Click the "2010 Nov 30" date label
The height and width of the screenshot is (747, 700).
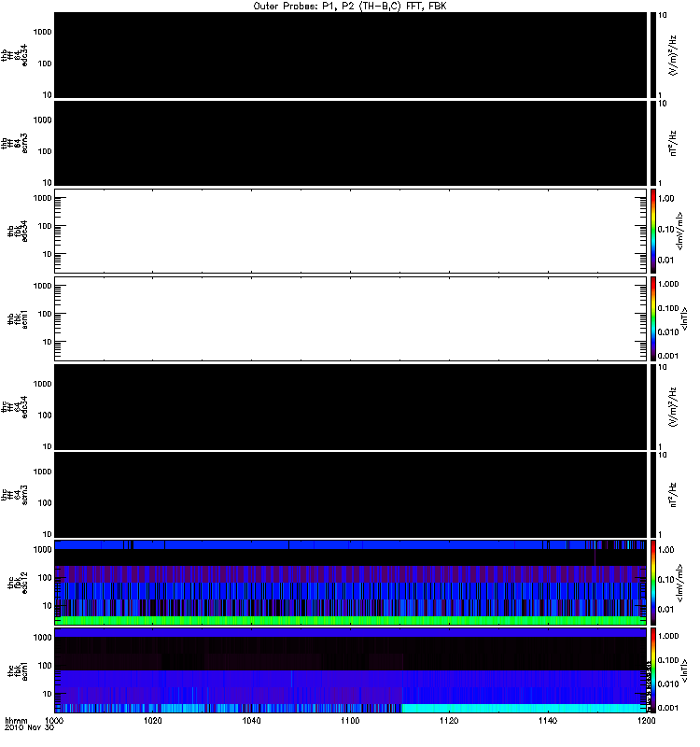pyautogui.click(x=29, y=727)
